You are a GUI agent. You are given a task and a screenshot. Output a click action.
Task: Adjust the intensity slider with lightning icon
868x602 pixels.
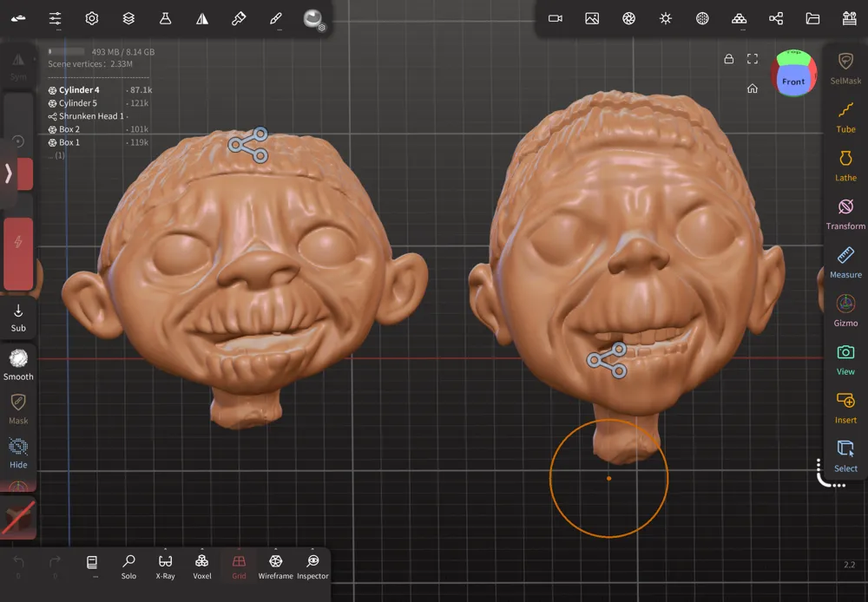coord(18,242)
